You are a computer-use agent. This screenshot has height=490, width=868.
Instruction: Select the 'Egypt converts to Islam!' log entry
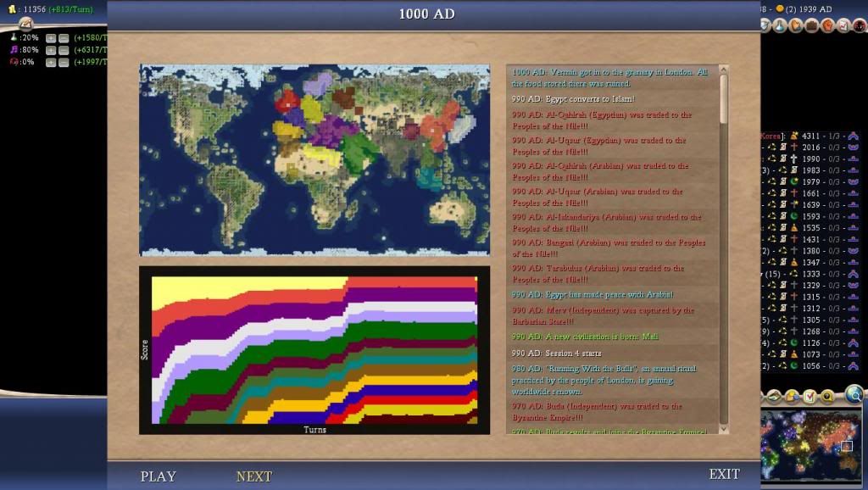click(611, 98)
